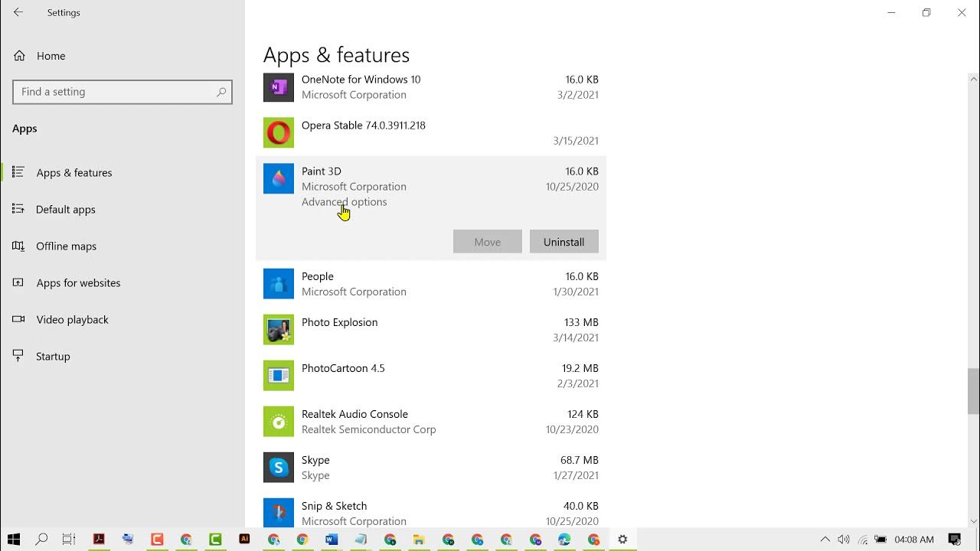
Task: Click the Realtek Audio Console icon
Action: click(279, 421)
